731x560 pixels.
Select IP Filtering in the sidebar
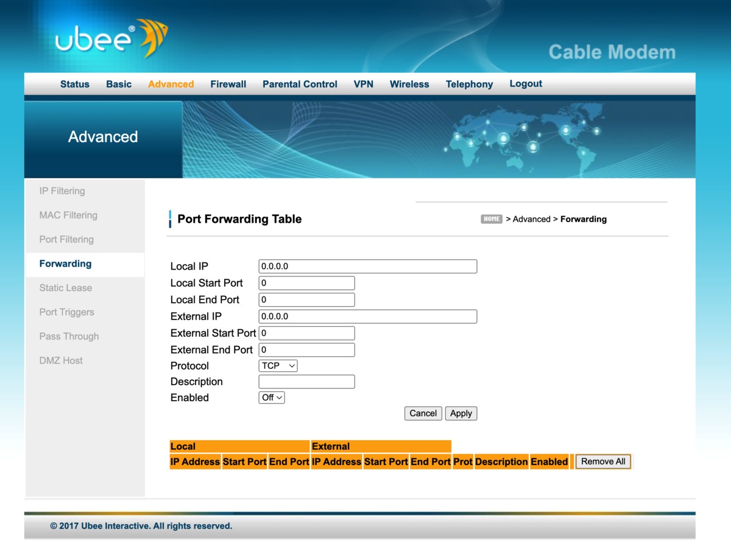(62, 191)
